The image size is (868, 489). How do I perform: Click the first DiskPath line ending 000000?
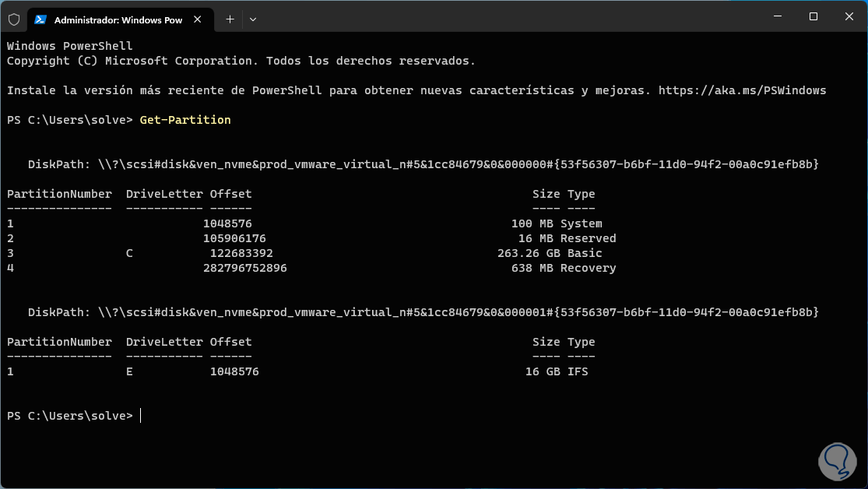coord(423,164)
